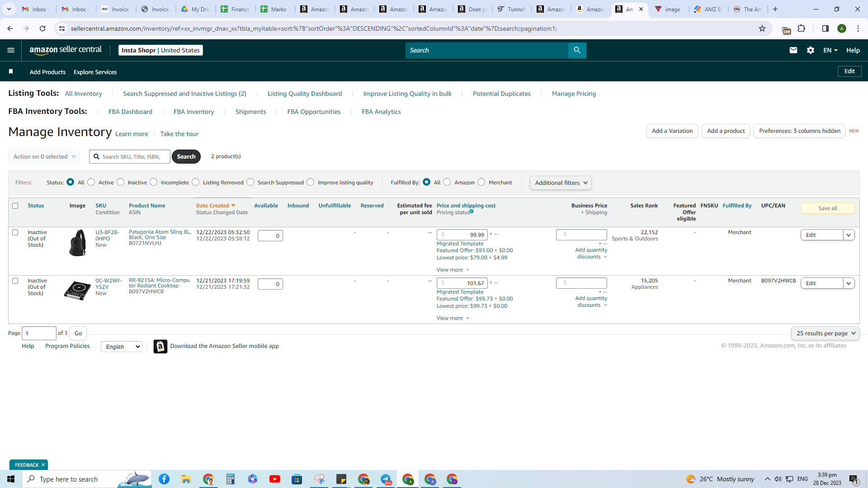Image resolution: width=868 pixels, height=488 pixels.
Task: Click the Cooktop product thumbnail
Action: click(78, 290)
